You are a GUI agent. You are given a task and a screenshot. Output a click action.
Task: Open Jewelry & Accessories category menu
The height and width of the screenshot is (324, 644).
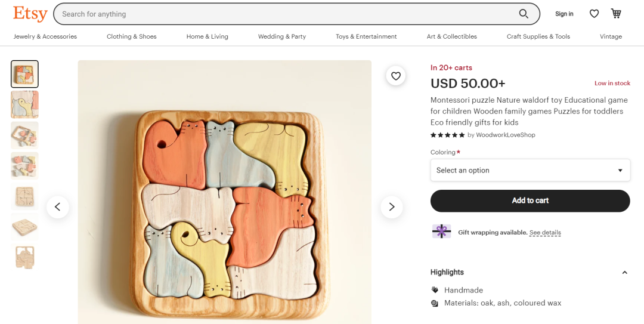point(45,36)
